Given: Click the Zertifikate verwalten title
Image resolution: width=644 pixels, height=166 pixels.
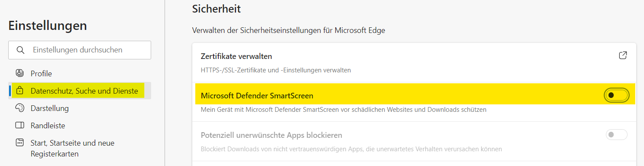Looking at the screenshot, I should (236, 56).
